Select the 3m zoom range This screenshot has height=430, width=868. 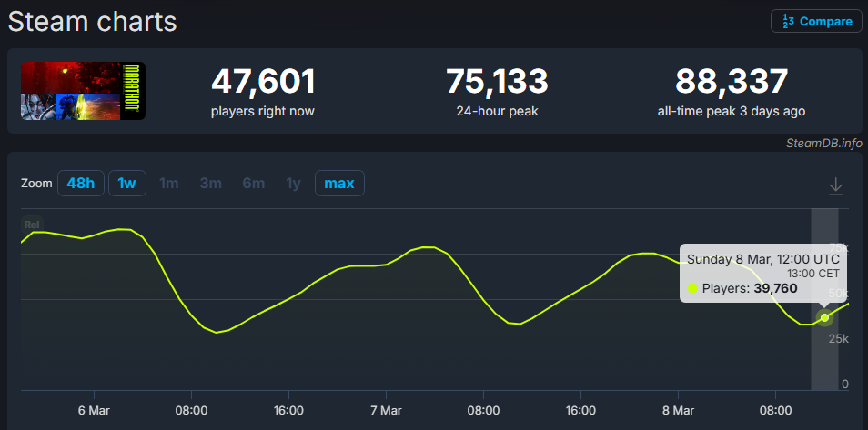210,183
